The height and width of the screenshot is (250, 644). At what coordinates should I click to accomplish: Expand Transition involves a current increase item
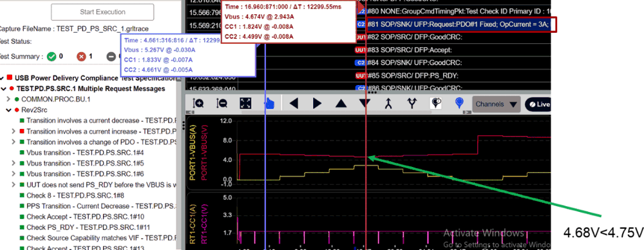(x=14, y=131)
